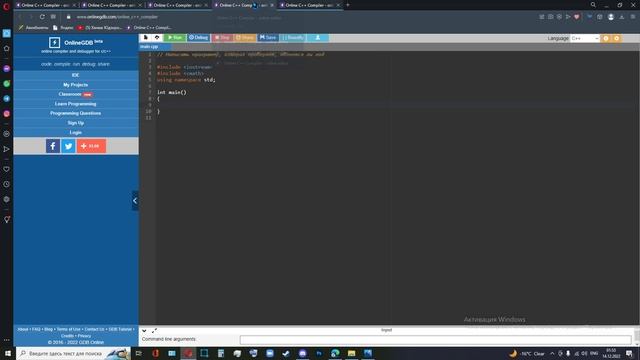Viewport: 640px width, 360px height.
Task: Open a new browser tab
Action: [348, 5]
